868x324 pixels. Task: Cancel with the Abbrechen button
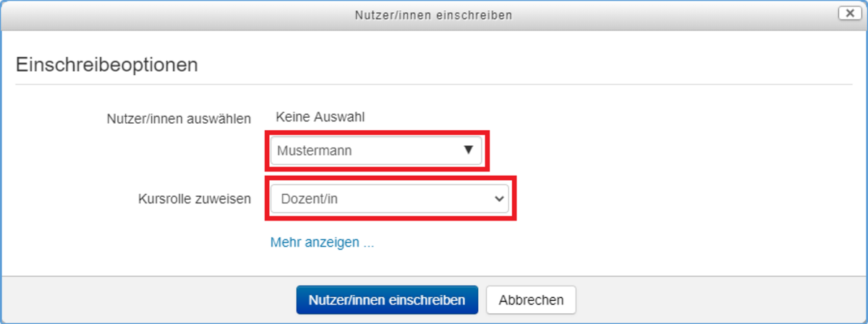pos(530,299)
